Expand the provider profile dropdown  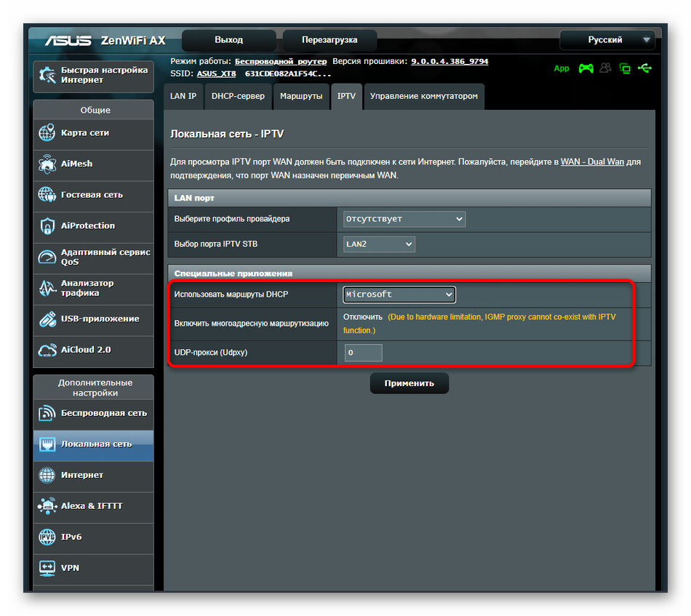point(404,219)
